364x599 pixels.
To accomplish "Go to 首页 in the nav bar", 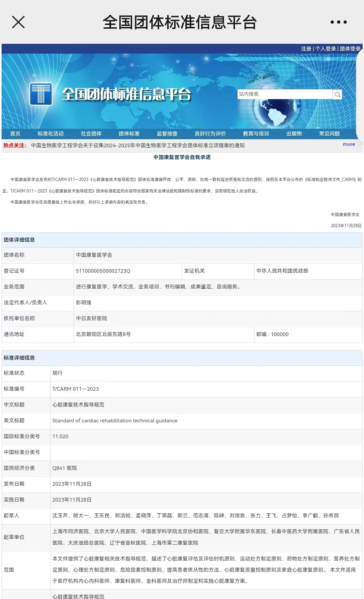I will click(15, 134).
